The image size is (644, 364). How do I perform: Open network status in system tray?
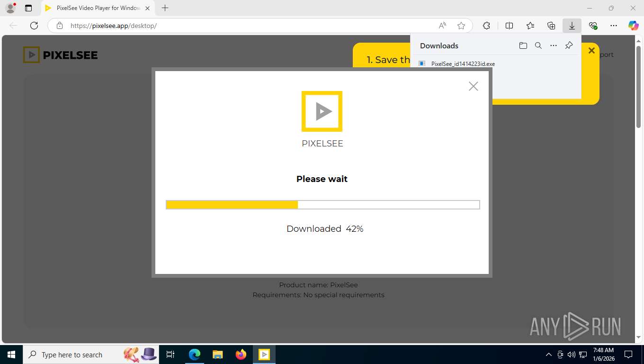pos(583,355)
